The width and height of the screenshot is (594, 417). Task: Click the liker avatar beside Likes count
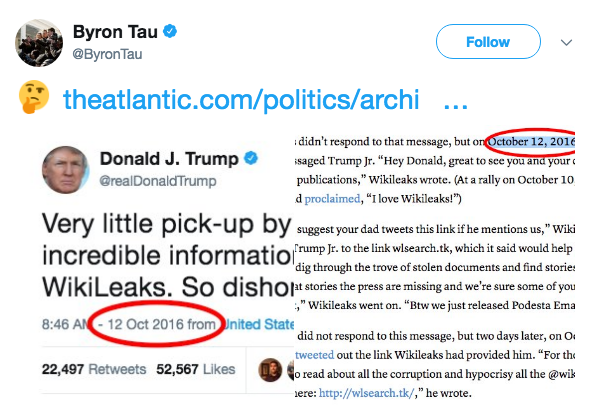tap(270, 370)
